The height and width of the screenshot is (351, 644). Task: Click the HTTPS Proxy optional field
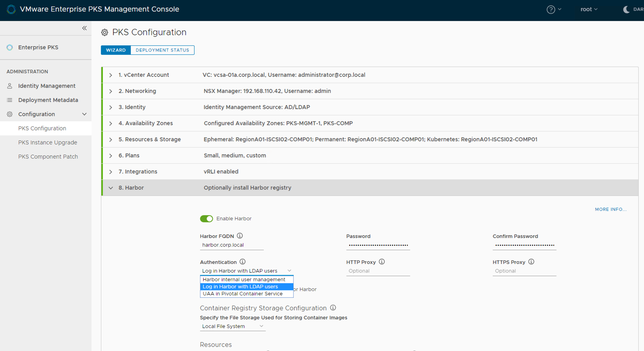click(x=524, y=271)
